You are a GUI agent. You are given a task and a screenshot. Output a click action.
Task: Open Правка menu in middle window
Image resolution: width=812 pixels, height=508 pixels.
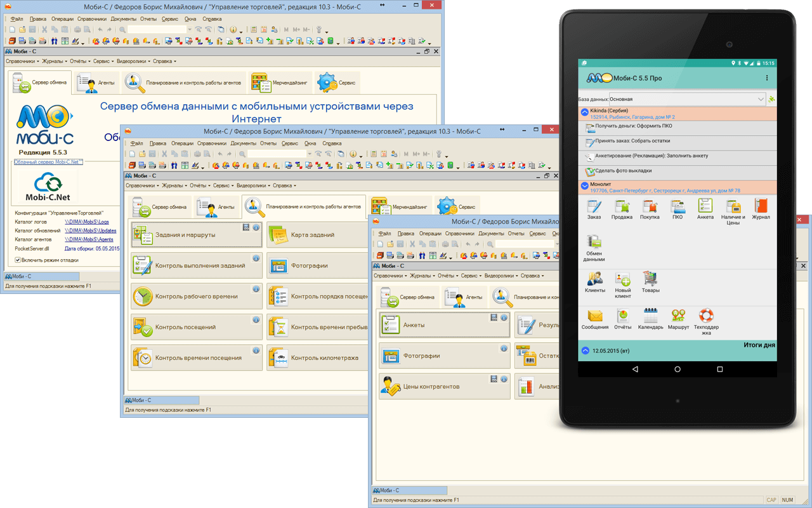(158, 144)
